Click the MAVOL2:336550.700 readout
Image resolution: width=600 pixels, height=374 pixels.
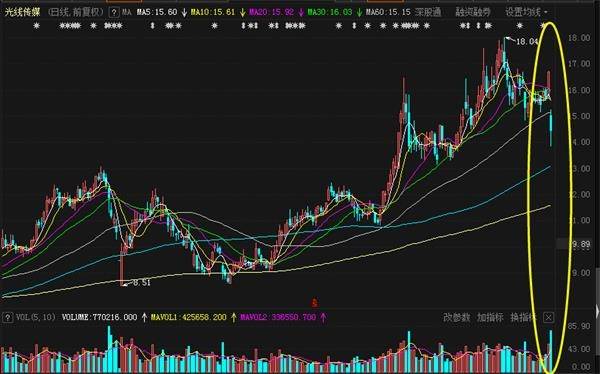(x=278, y=317)
